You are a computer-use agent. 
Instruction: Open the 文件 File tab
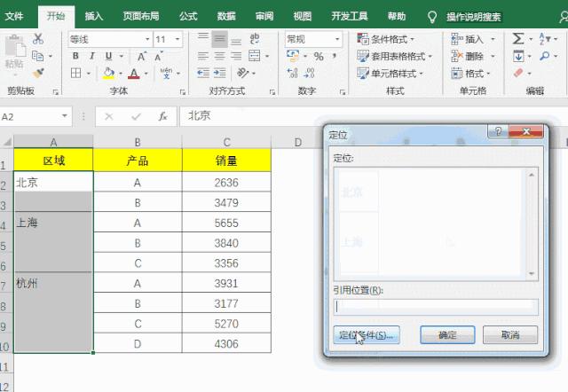click(14, 16)
